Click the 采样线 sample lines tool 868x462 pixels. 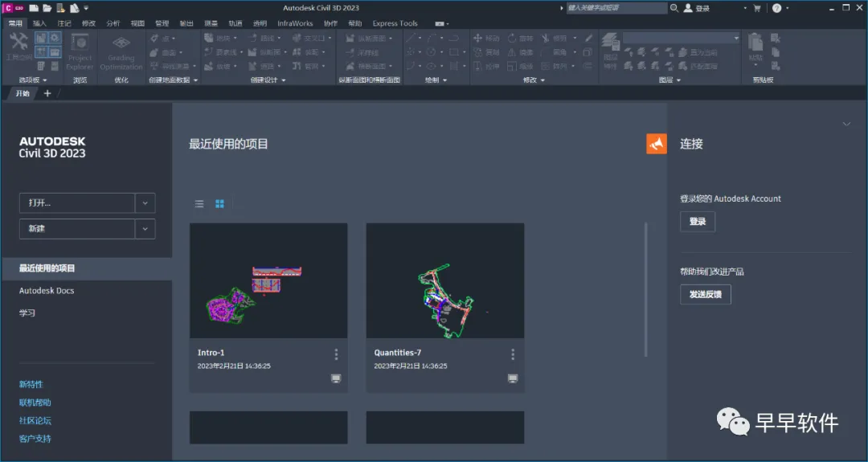pos(362,52)
